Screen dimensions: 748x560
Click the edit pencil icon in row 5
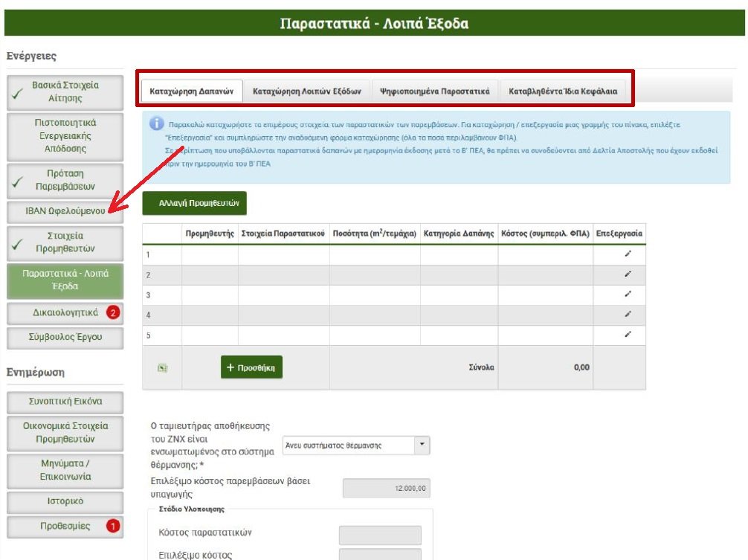point(628,335)
